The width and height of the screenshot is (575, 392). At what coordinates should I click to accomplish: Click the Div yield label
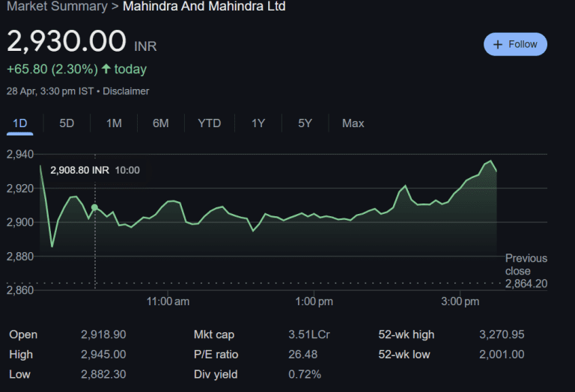pyautogui.click(x=216, y=374)
